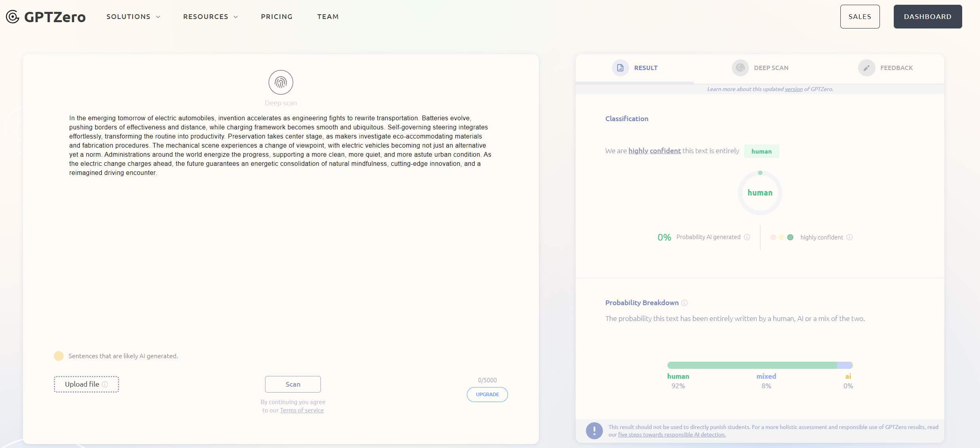Screen dimensions: 980x448
Task: Click the yellow AI-generated legend dot
Action: [59, 356]
